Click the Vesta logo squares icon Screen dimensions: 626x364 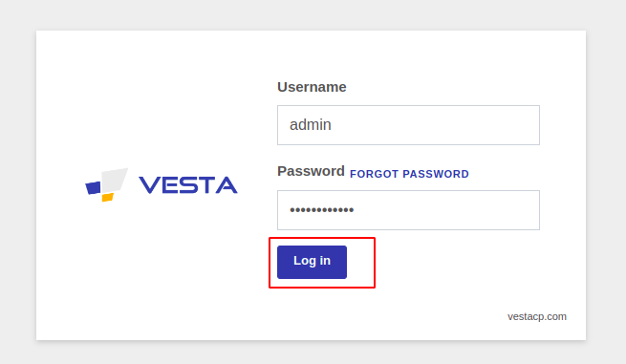[x=107, y=184]
